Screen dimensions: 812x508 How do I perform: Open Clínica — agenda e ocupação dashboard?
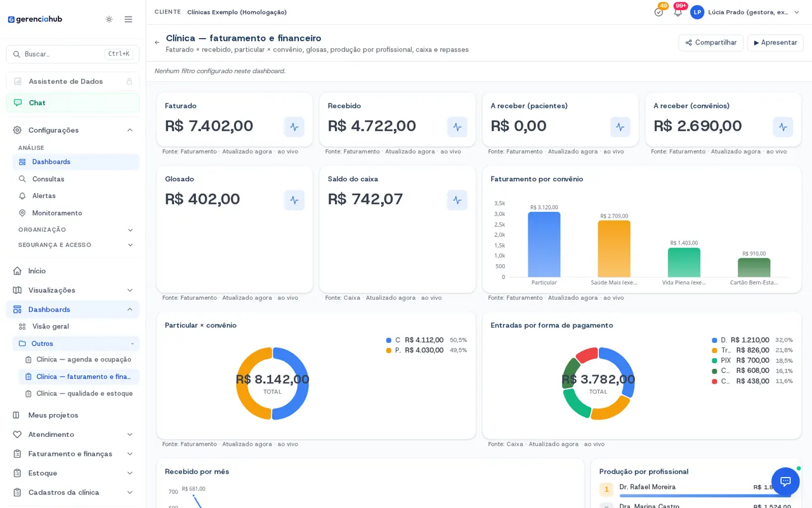[x=79, y=359]
